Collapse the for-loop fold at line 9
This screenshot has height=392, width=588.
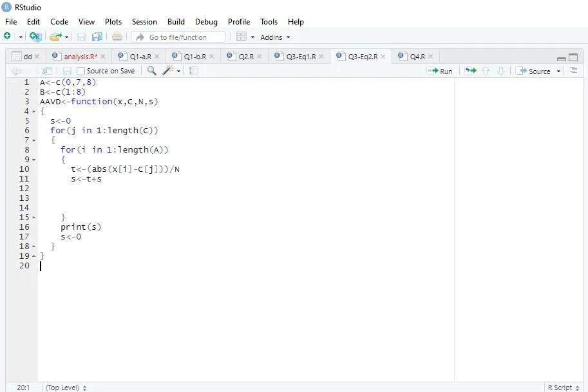33,160
